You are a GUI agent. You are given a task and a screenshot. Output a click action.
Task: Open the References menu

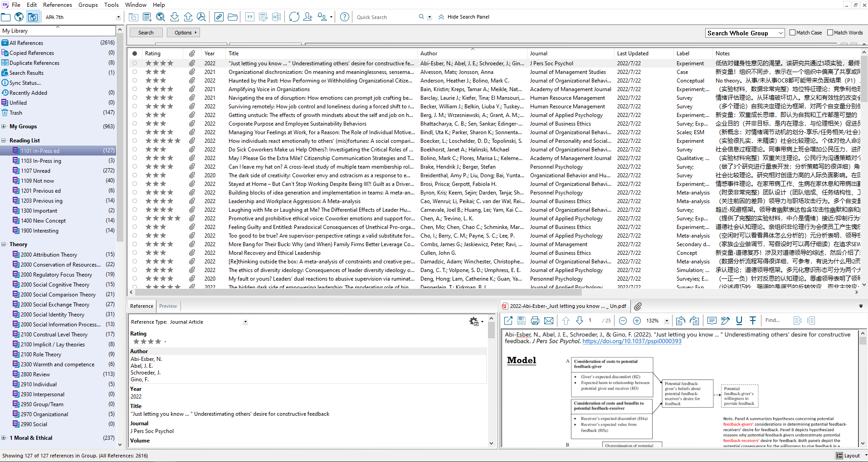58,5
